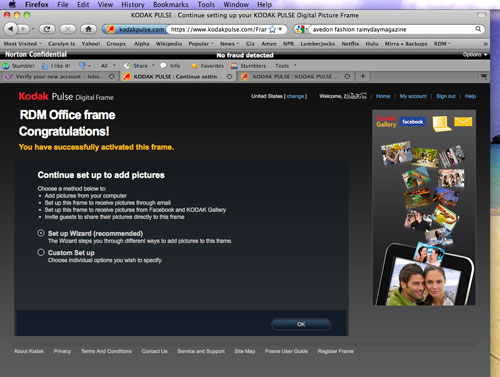Viewport: 500px width, 377px height.
Task: Open the Norton Options dropdown
Action: pyautogui.click(x=475, y=54)
